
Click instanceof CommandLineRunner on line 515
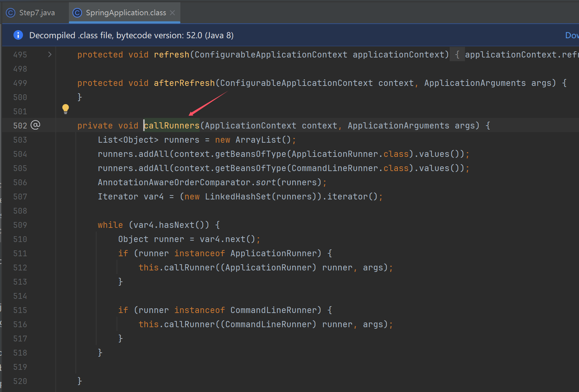(x=246, y=310)
